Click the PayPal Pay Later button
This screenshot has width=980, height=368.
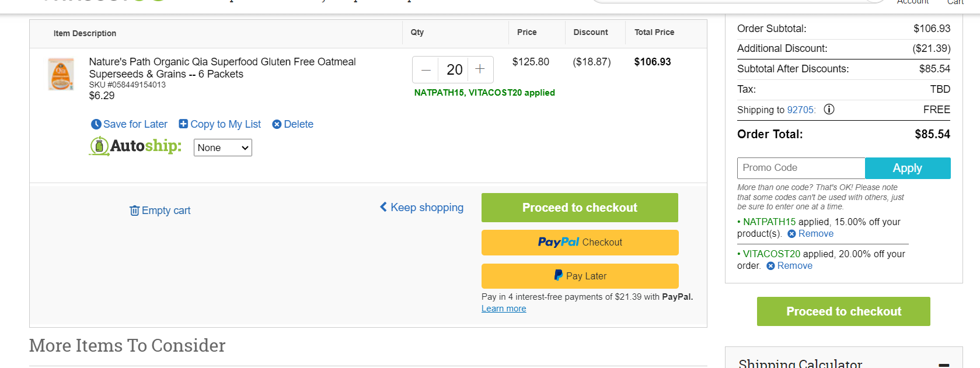coord(580,276)
